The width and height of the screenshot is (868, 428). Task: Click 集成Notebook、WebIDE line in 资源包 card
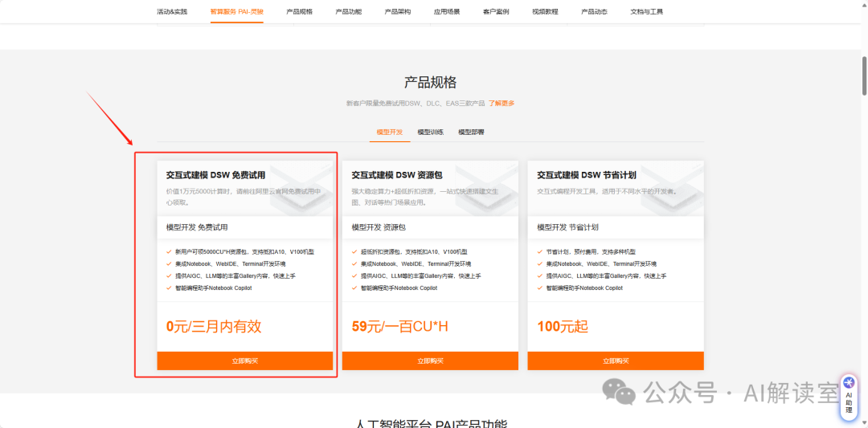(x=416, y=263)
